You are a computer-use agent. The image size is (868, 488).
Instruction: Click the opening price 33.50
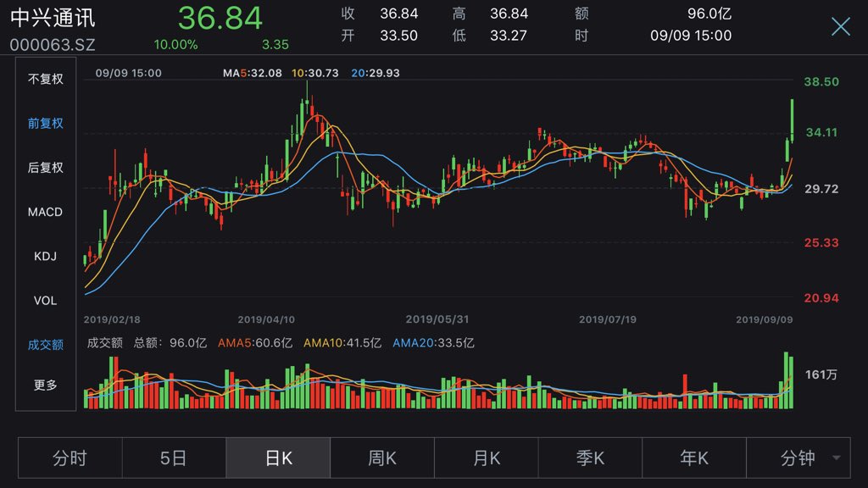click(398, 36)
